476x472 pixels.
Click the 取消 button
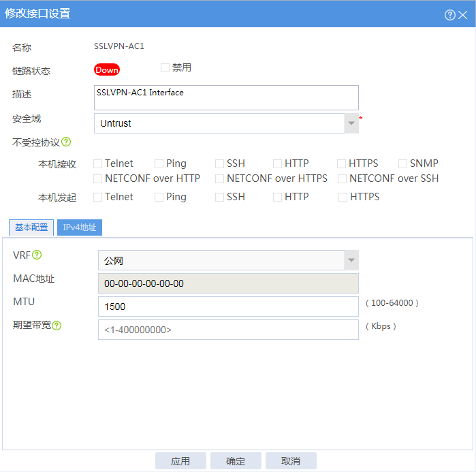click(x=291, y=461)
